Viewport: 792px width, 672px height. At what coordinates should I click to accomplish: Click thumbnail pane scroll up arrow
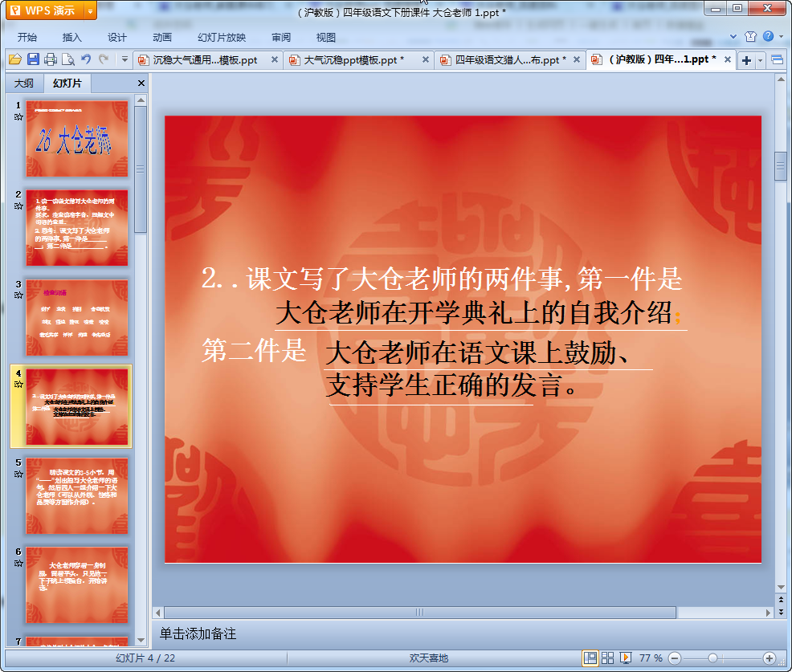141,100
